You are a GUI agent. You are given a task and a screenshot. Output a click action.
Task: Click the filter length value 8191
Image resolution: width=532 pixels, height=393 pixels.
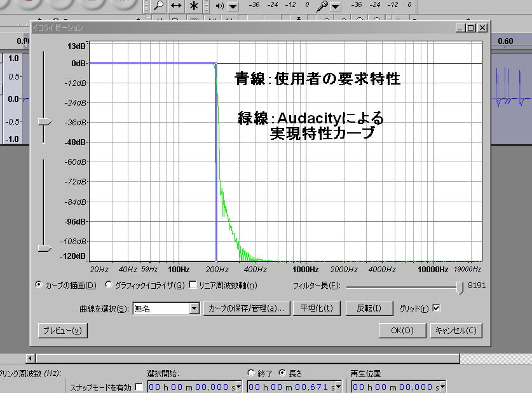point(477,286)
